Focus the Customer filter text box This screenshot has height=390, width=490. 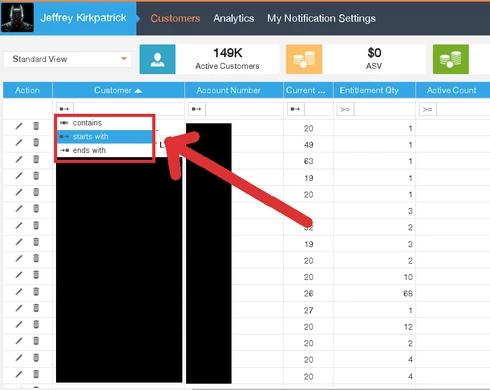[128, 109]
